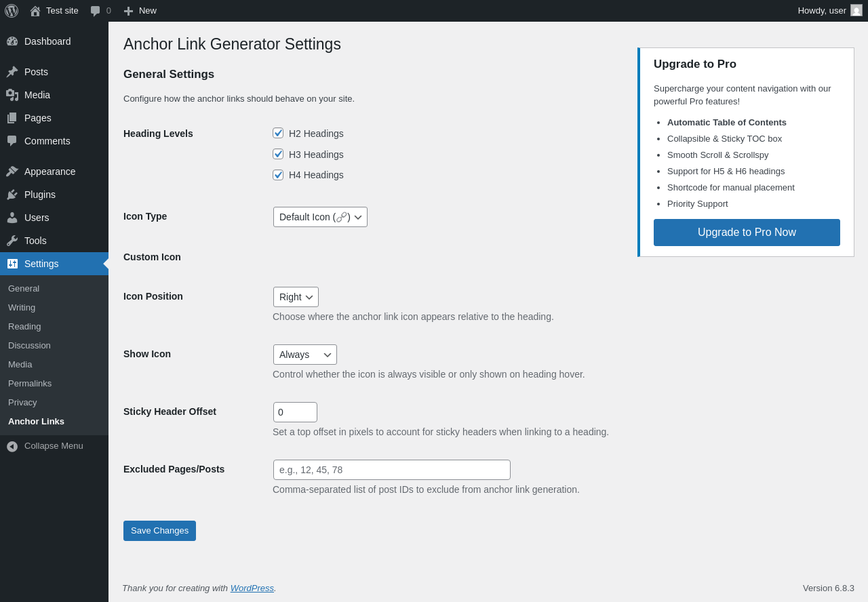
Task: Focus the Sticky Header Offset field
Action: [x=295, y=412]
